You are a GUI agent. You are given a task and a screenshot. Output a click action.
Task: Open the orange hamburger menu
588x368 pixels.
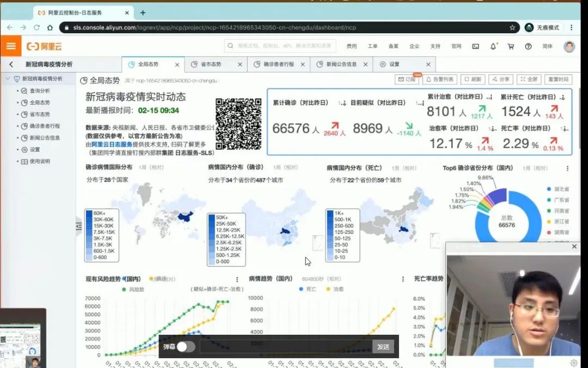(11, 46)
